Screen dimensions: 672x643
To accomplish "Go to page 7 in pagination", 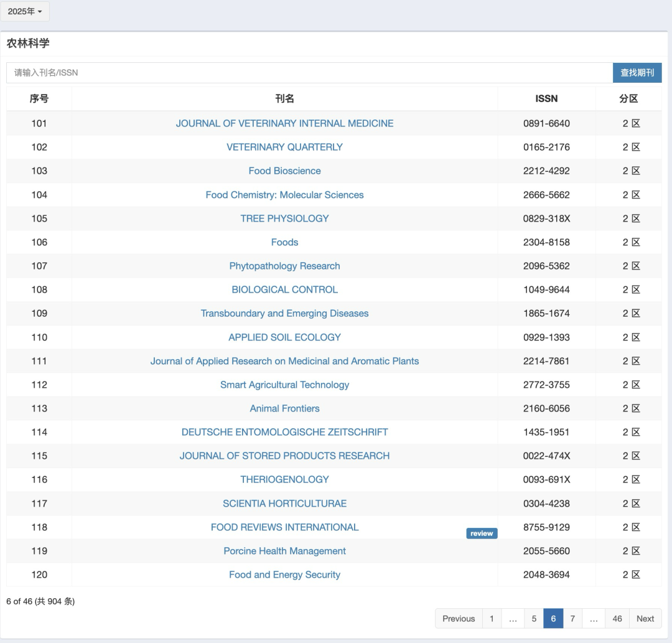I will click(572, 619).
